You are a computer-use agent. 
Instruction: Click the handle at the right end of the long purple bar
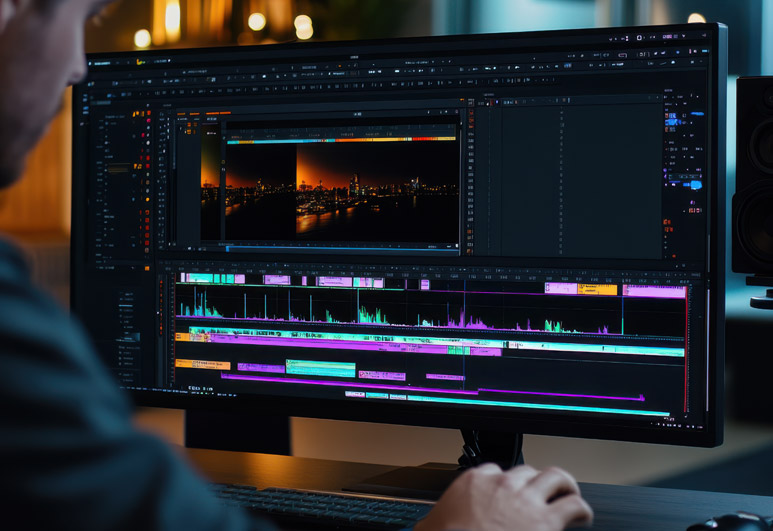click(x=642, y=397)
